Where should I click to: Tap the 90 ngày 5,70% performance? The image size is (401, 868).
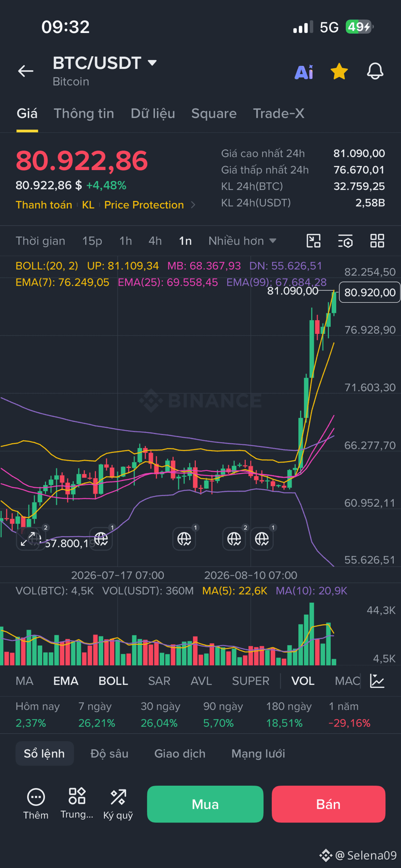(x=223, y=715)
